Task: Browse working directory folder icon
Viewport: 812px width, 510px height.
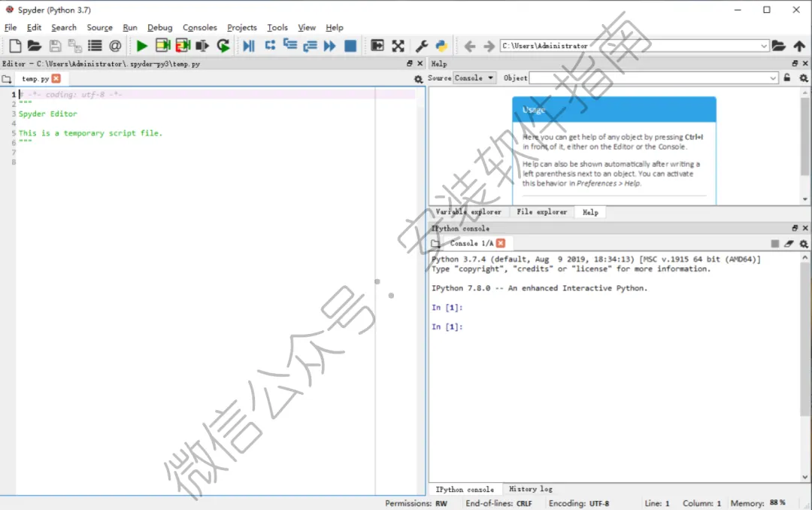Action: coord(778,46)
